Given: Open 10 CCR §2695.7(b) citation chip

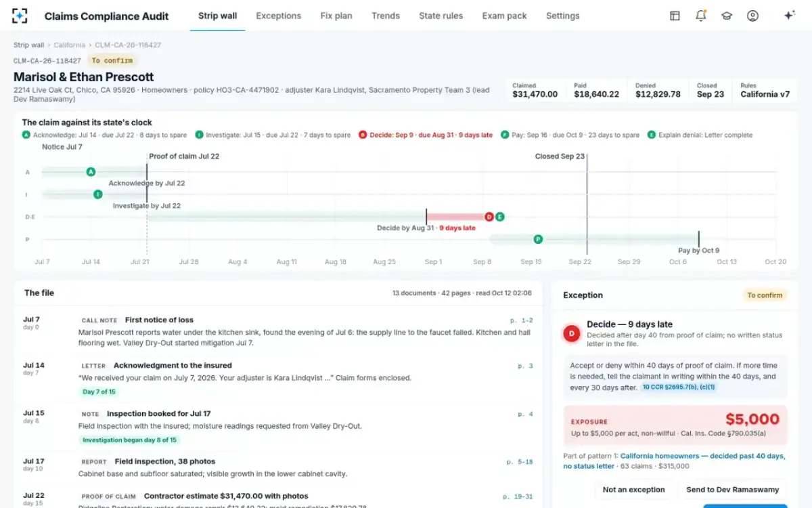Looking at the screenshot, I should click(x=679, y=387).
